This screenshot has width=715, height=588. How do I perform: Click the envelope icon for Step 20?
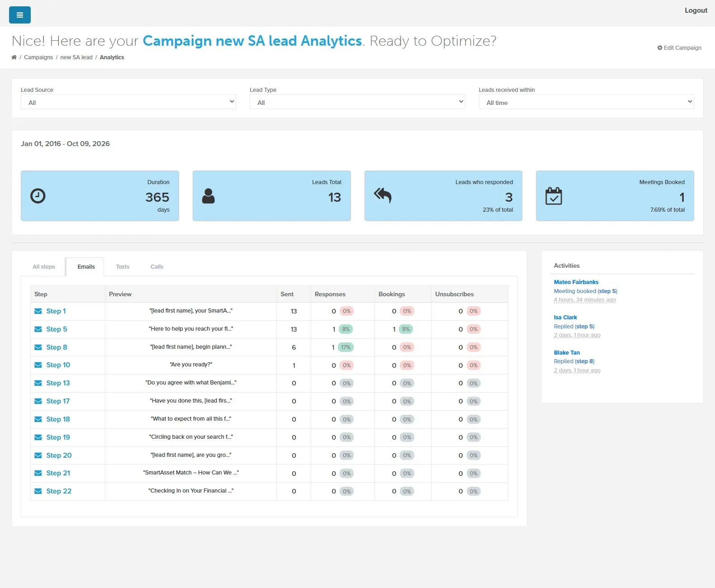click(x=38, y=455)
